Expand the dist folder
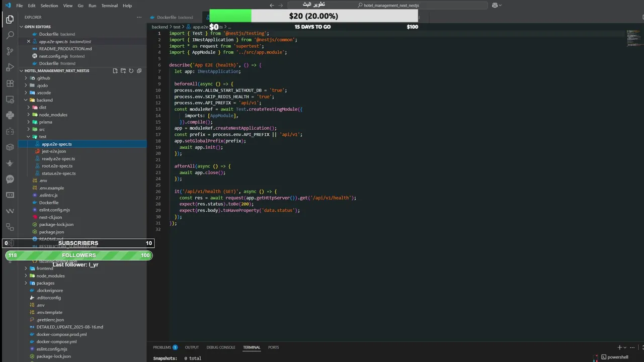The image size is (644, 362). click(29, 107)
